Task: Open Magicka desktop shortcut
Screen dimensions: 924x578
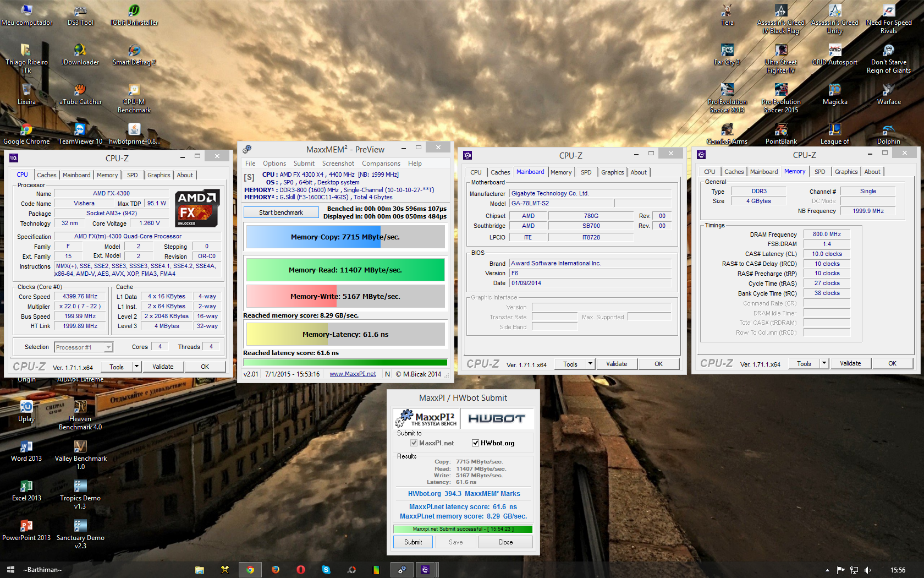Action: tap(835, 94)
